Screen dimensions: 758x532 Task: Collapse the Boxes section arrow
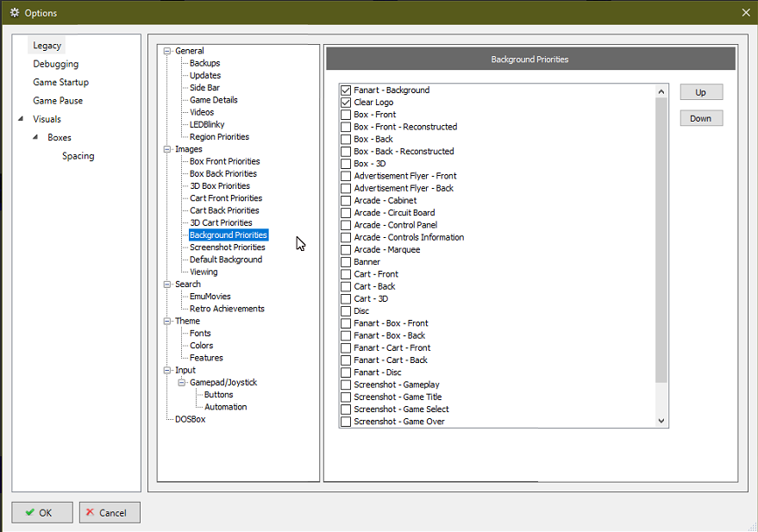[35, 137]
